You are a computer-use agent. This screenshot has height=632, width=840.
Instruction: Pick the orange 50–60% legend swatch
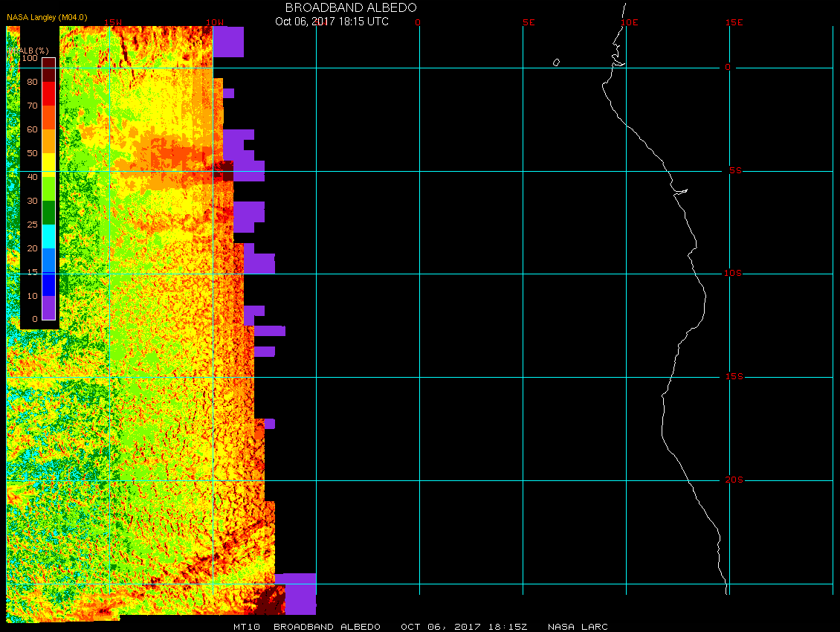click(x=48, y=141)
